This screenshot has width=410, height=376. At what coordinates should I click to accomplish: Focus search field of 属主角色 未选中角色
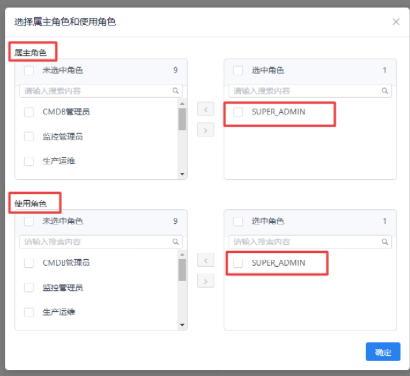pyautogui.click(x=101, y=91)
